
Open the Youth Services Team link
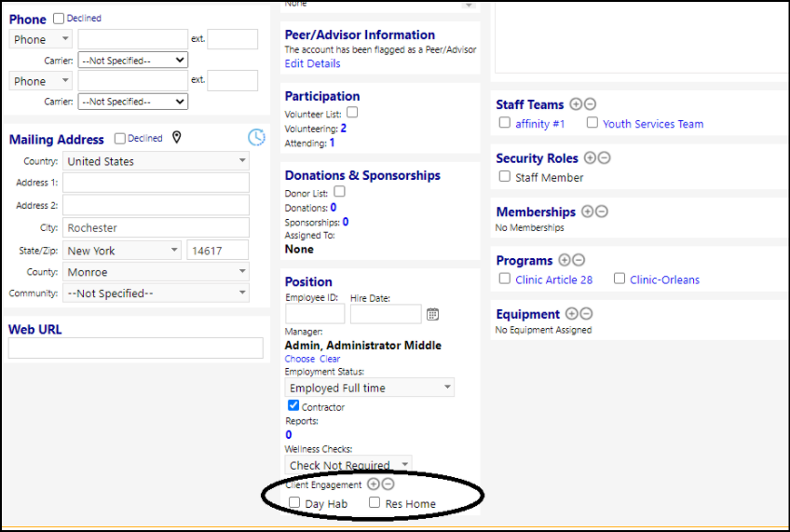653,124
